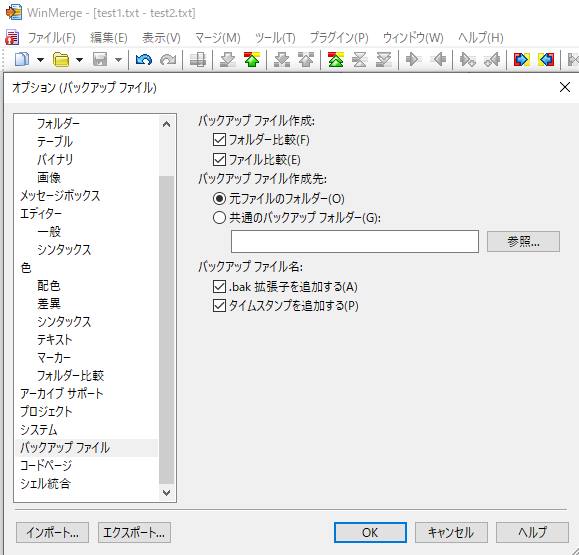
Task: Click the インポート... button
Action: point(52,532)
